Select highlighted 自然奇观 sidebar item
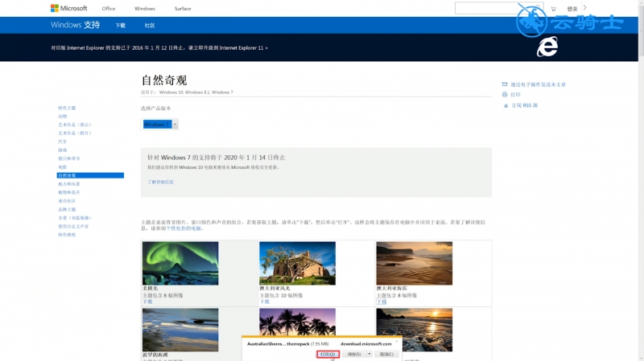644x361 pixels. (x=90, y=175)
